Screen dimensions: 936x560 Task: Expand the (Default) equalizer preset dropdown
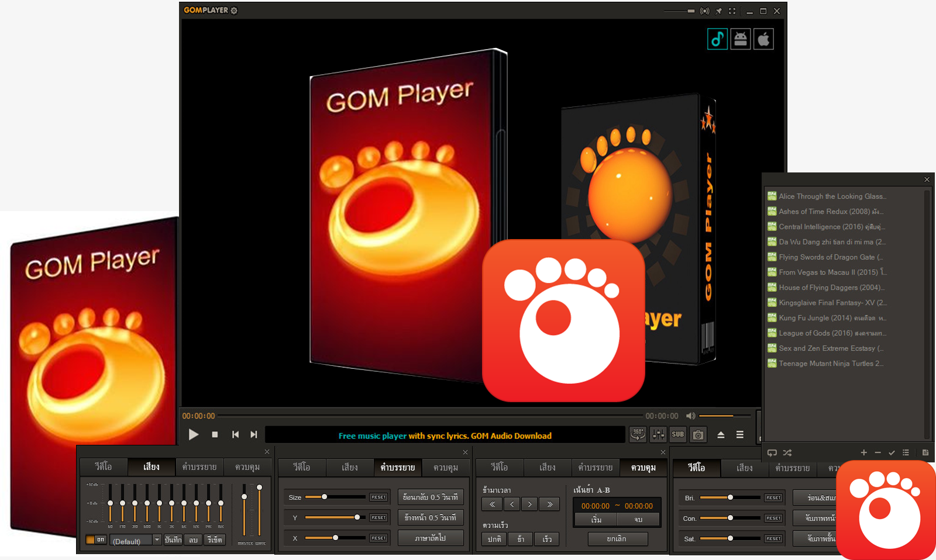coord(157,540)
